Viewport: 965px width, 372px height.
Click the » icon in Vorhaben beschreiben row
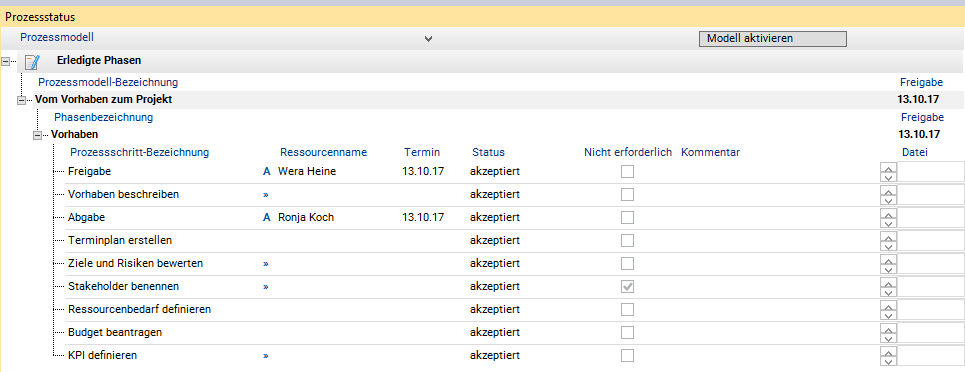pyautogui.click(x=266, y=195)
